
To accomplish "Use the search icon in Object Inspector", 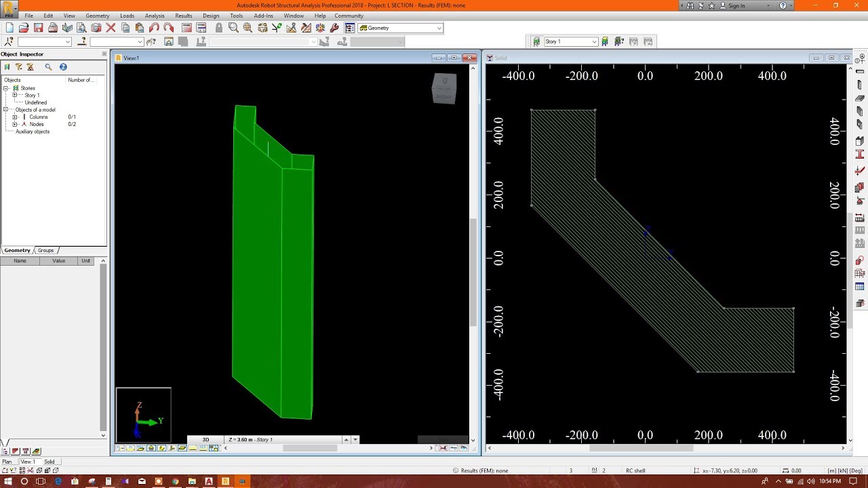I will 48,67.
